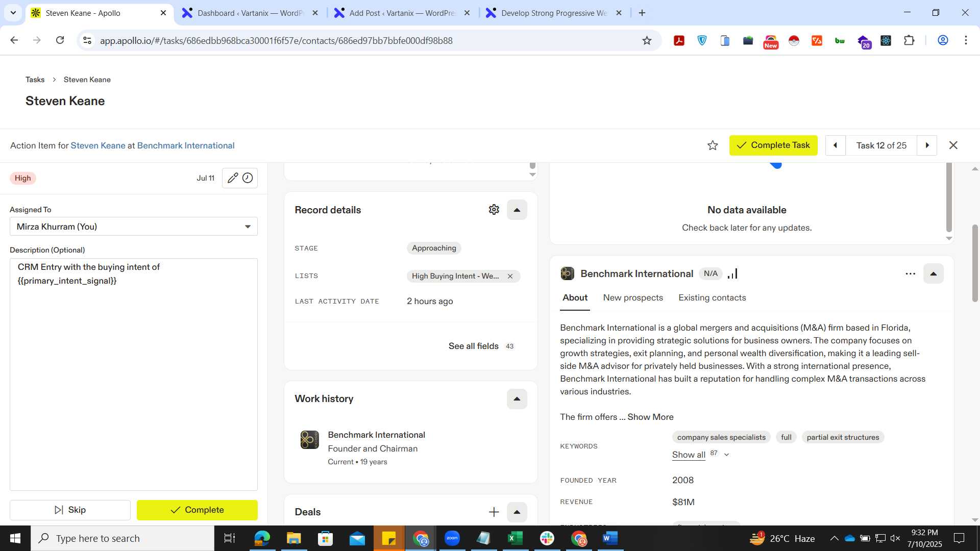Open Chrome extensions puzzle menu
The height and width of the screenshot is (551, 980).
pos(909,40)
